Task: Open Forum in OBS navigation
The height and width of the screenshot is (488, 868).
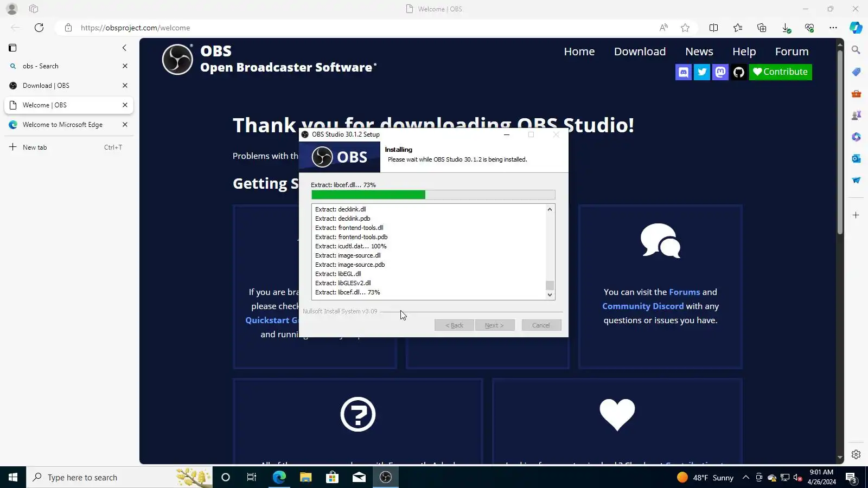Action: click(792, 52)
